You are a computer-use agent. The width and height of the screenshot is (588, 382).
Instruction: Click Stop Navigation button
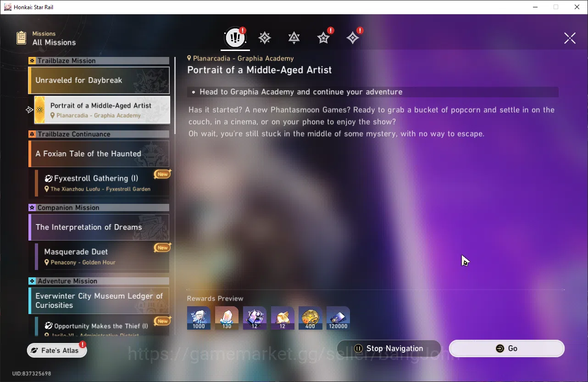pos(389,348)
